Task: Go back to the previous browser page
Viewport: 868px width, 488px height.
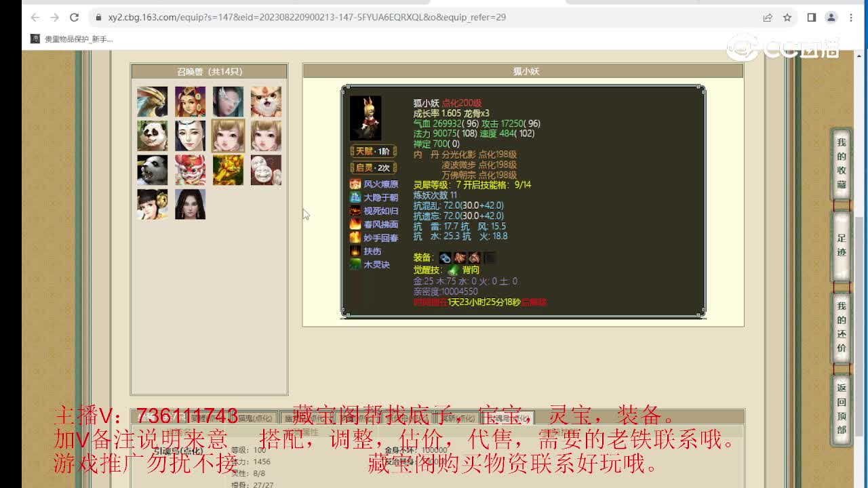Action: (35, 18)
